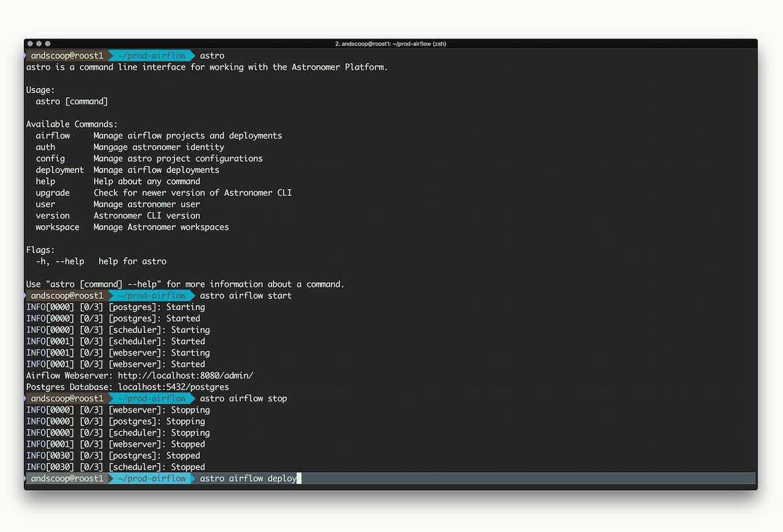Click '[postgres]: Starting' log line
The width and height of the screenshot is (783, 532).
[x=116, y=307]
